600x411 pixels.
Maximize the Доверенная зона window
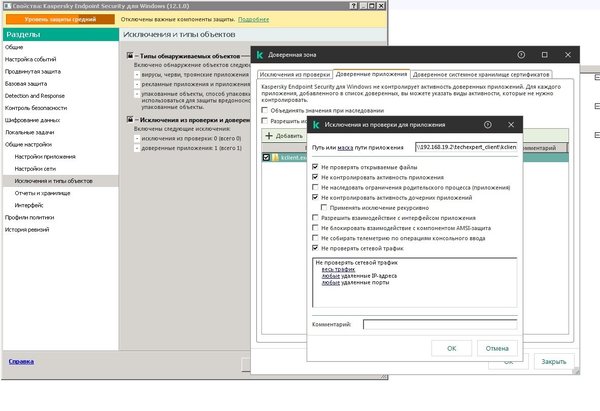(x=545, y=55)
